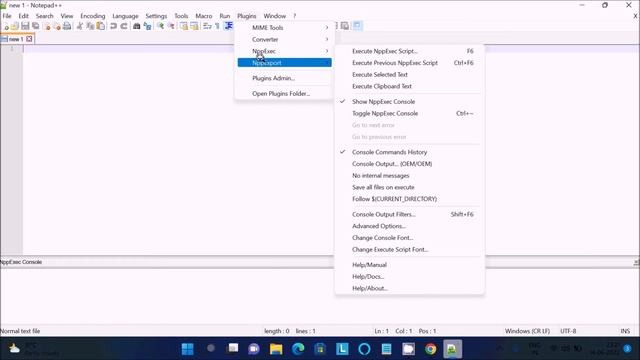Open the Macro menu

(204, 16)
